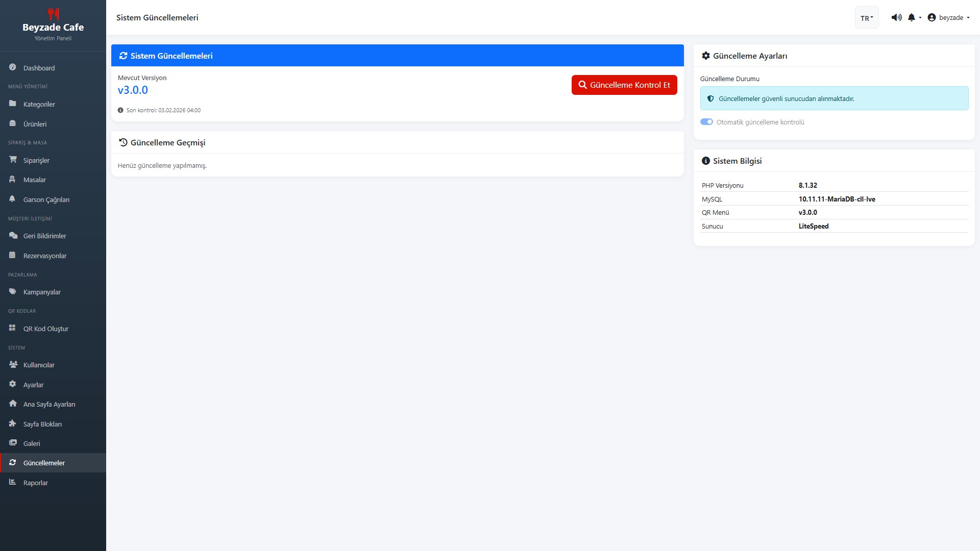
Task: Click the Siparişler shopping cart icon
Action: tap(13, 160)
